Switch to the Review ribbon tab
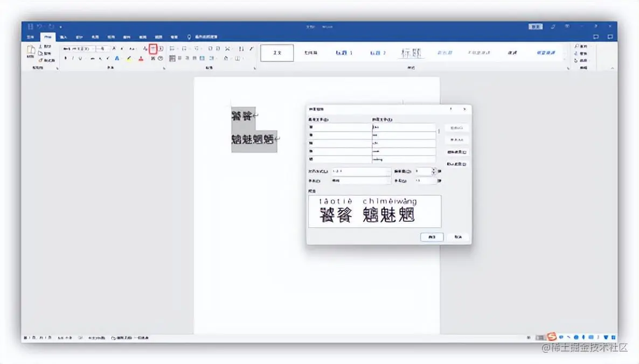The width and height of the screenshot is (639, 364). pyautogui.click(x=143, y=37)
